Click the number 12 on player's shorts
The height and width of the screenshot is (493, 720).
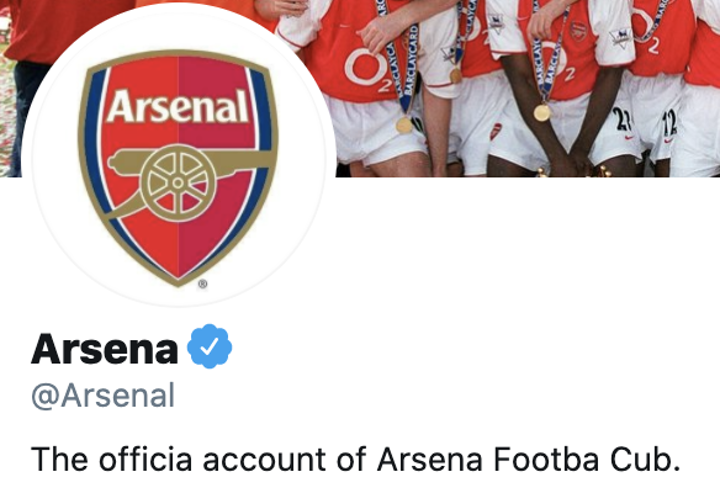(x=669, y=123)
